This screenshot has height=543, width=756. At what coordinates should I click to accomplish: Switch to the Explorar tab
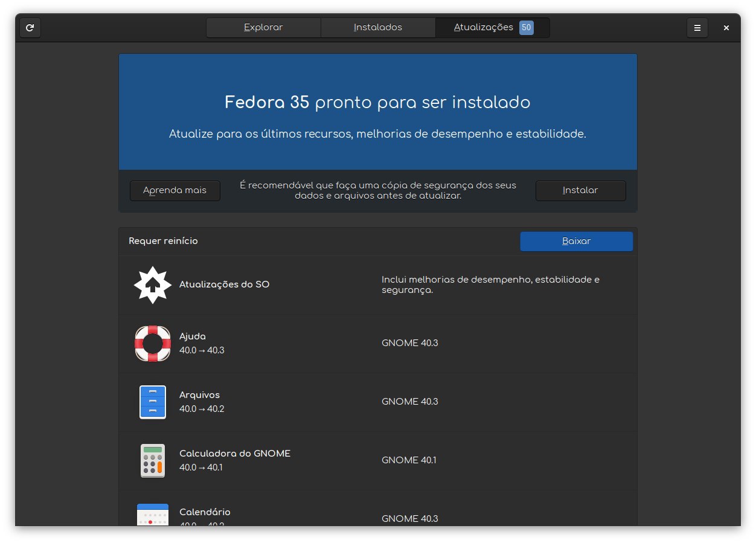pos(263,28)
